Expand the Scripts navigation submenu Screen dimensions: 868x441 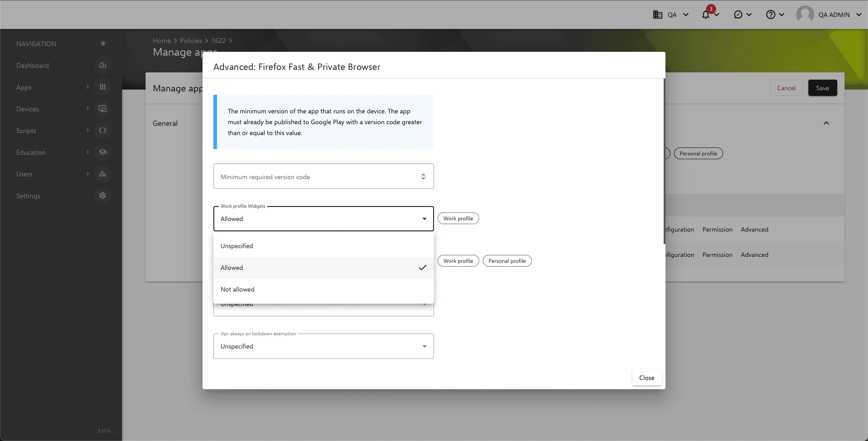click(88, 130)
